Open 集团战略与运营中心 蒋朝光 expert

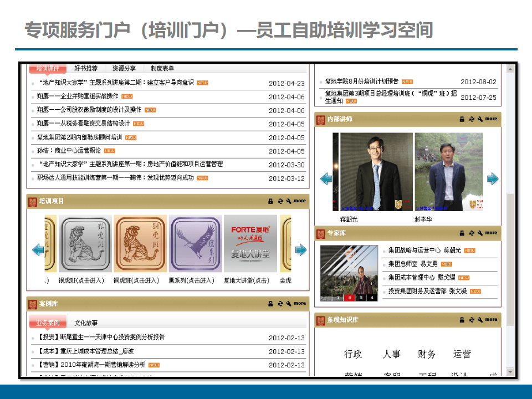424,250
